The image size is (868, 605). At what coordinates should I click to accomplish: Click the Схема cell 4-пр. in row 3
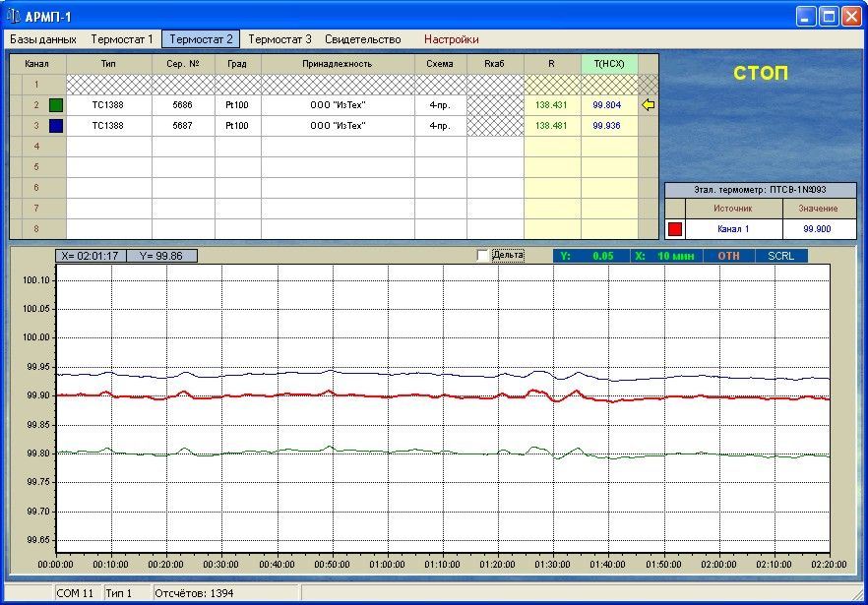click(440, 126)
